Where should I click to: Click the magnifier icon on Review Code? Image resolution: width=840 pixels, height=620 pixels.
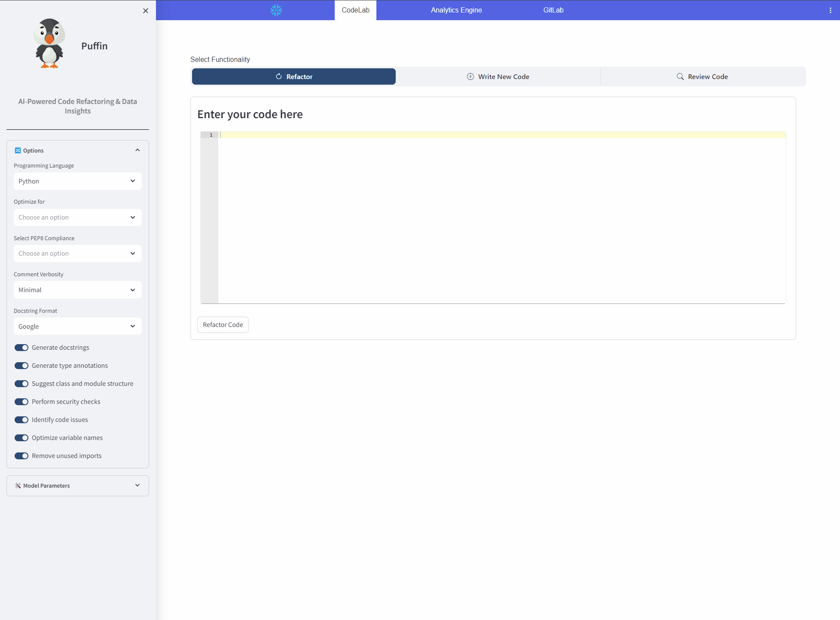click(x=680, y=76)
